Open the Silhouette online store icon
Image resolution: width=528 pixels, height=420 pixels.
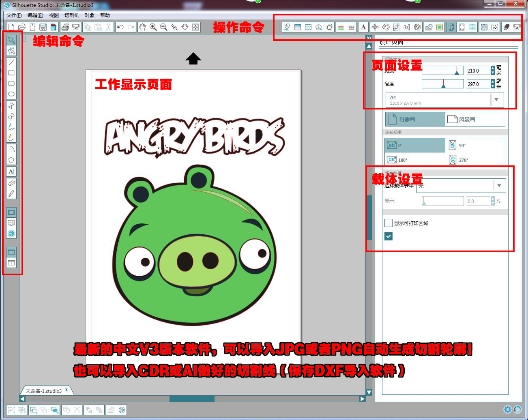point(11,234)
